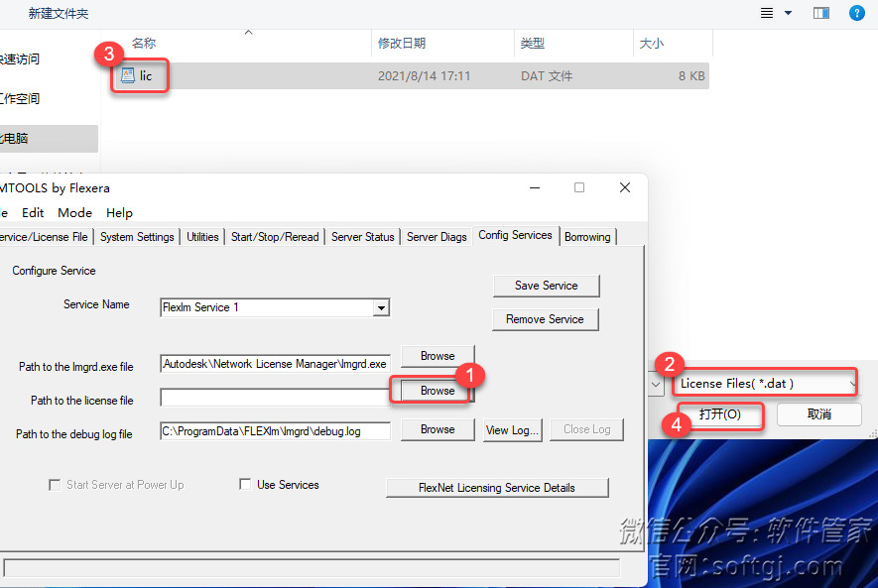Screen dimensions: 878x588
Task: Click the View Log button
Action: click(512, 429)
